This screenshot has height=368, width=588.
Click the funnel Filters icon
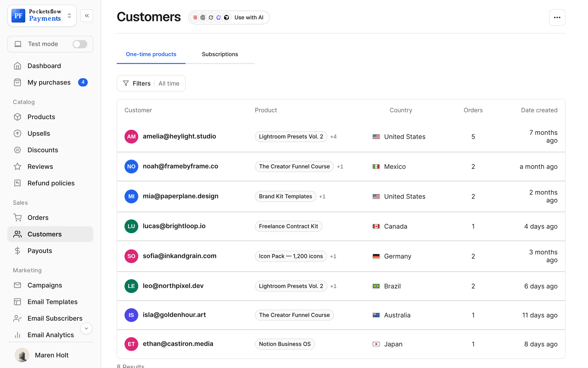pyautogui.click(x=126, y=83)
